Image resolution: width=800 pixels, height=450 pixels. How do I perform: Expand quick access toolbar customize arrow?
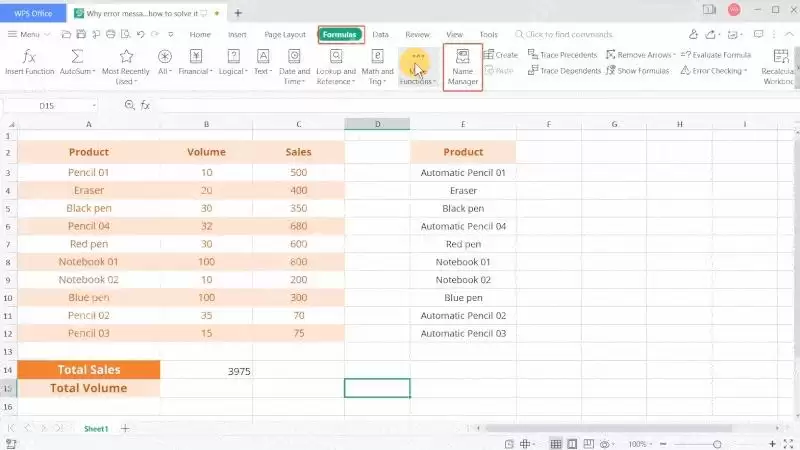[170, 34]
